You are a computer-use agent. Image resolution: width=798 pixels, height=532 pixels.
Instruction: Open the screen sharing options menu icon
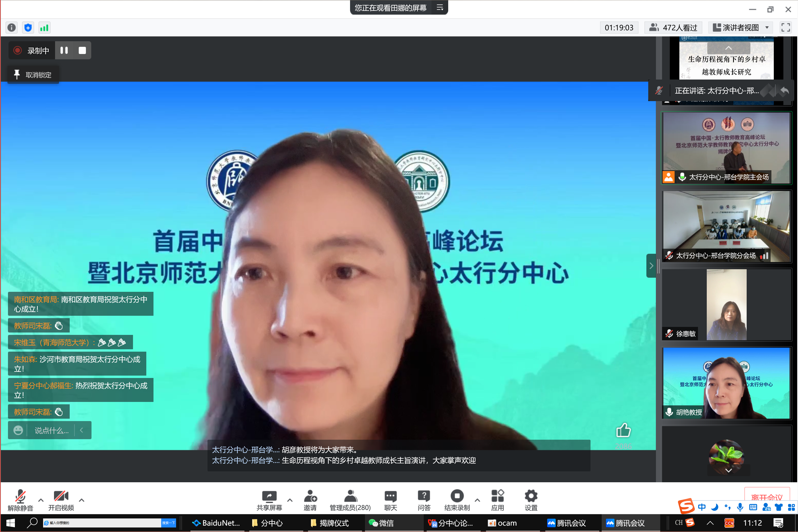point(440,7)
